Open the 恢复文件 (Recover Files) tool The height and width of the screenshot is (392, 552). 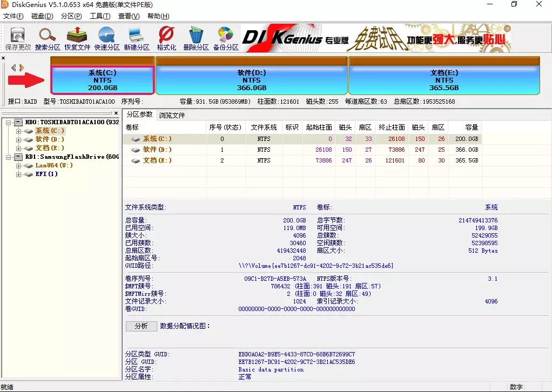76,38
